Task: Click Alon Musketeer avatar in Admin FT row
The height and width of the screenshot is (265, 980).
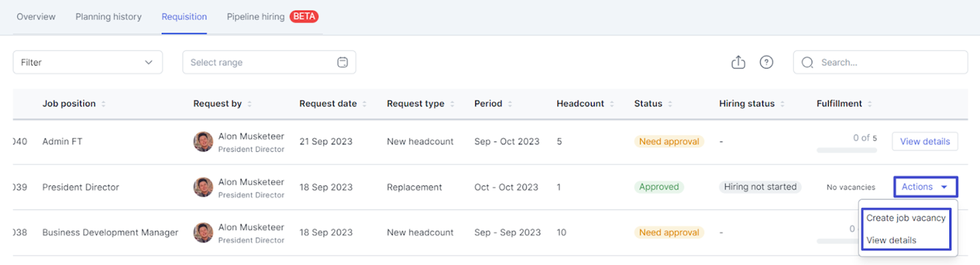Action: tap(203, 141)
